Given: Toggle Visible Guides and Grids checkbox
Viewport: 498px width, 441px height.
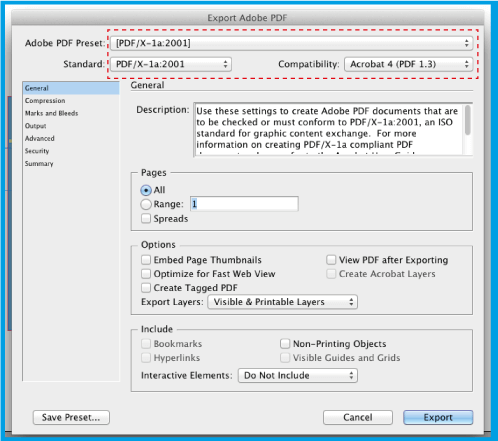Looking at the screenshot, I should click(x=285, y=358).
